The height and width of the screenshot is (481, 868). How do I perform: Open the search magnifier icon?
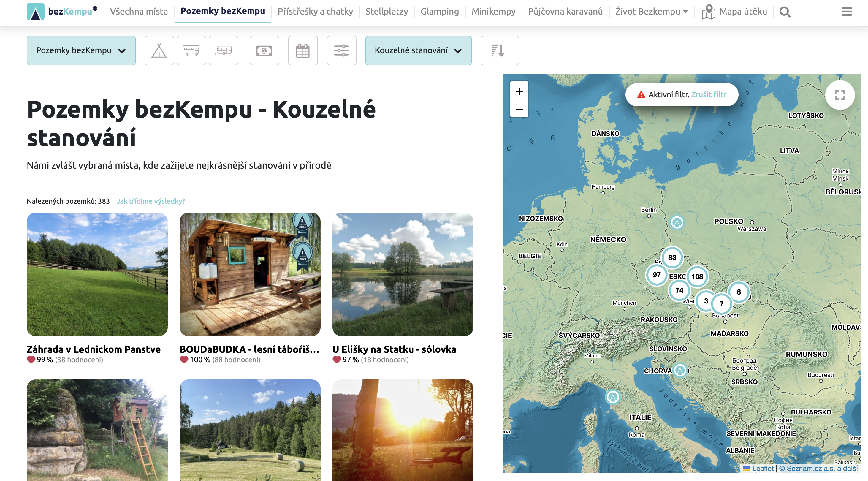(785, 12)
